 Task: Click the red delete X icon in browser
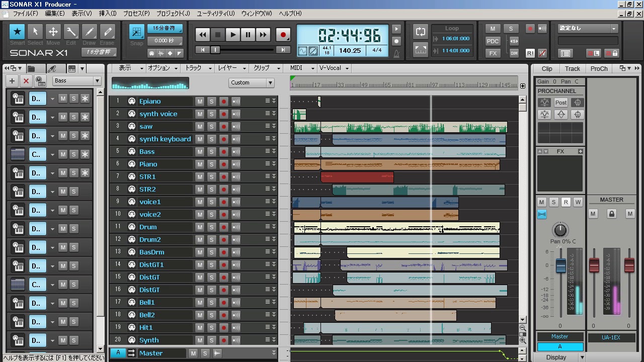click(x=26, y=80)
